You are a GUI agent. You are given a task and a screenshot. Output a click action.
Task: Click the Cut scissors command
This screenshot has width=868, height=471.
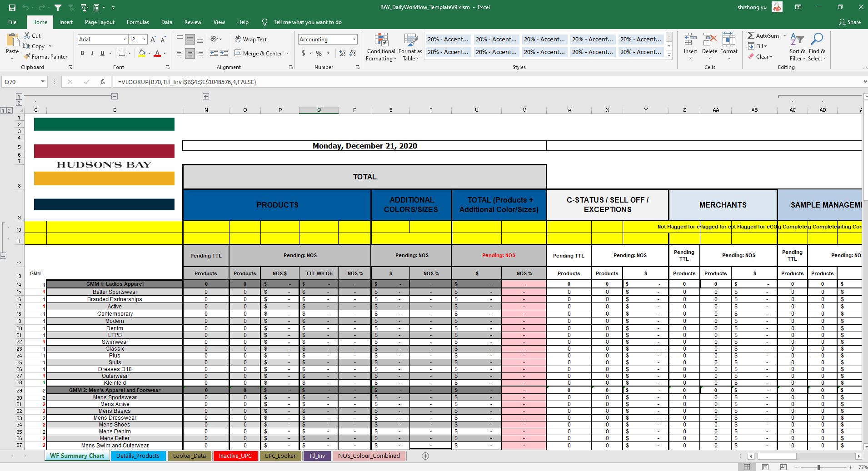point(32,35)
